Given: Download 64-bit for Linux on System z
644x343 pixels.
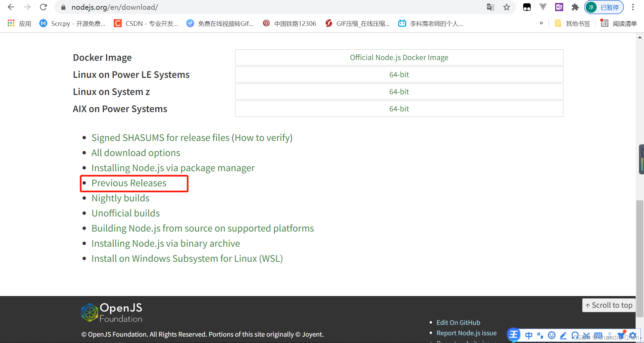Looking at the screenshot, I should coord(399,92).
